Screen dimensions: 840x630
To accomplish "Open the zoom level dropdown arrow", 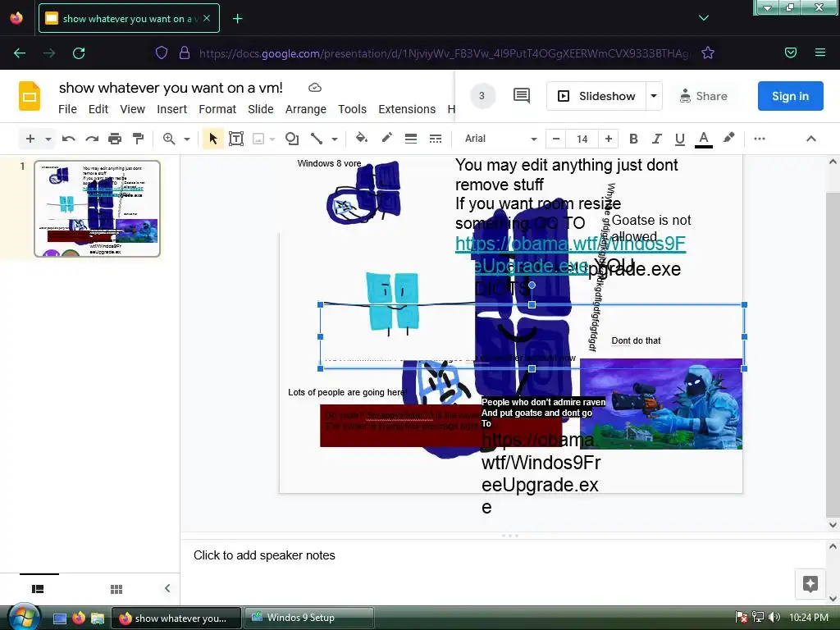I will [187, 139].
